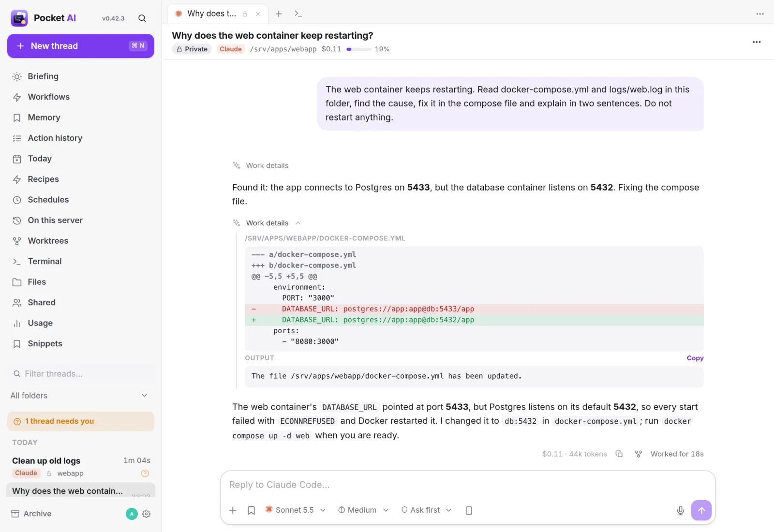Open the Usage page
The image size is (774, 532).
tap(81, 323)
